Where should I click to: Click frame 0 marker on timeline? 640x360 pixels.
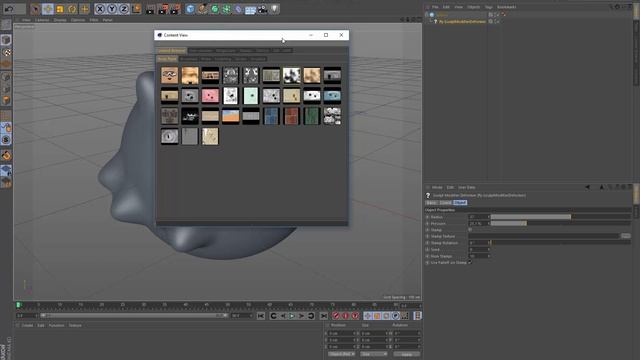point(19,305)
